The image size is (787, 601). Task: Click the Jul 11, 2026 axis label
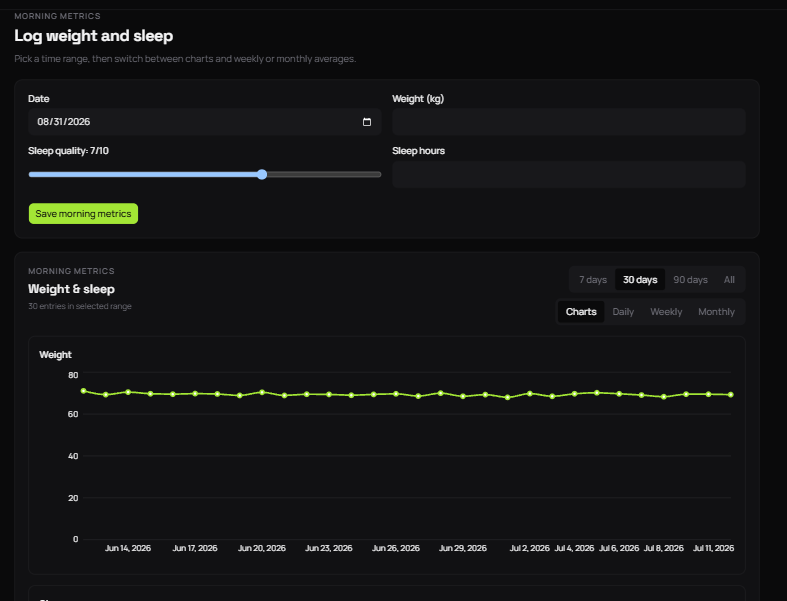point(713,548)
